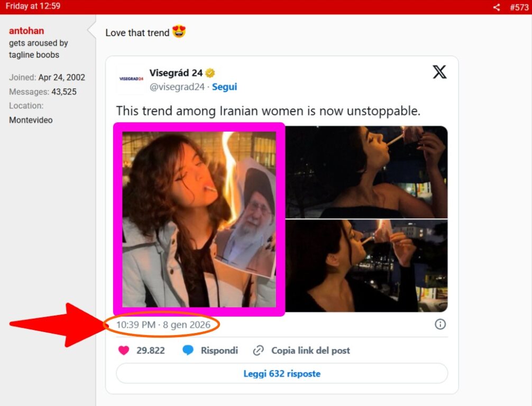Open post number #573 permalink
This screenshot has width=532, height=406.
coord(519,7)
